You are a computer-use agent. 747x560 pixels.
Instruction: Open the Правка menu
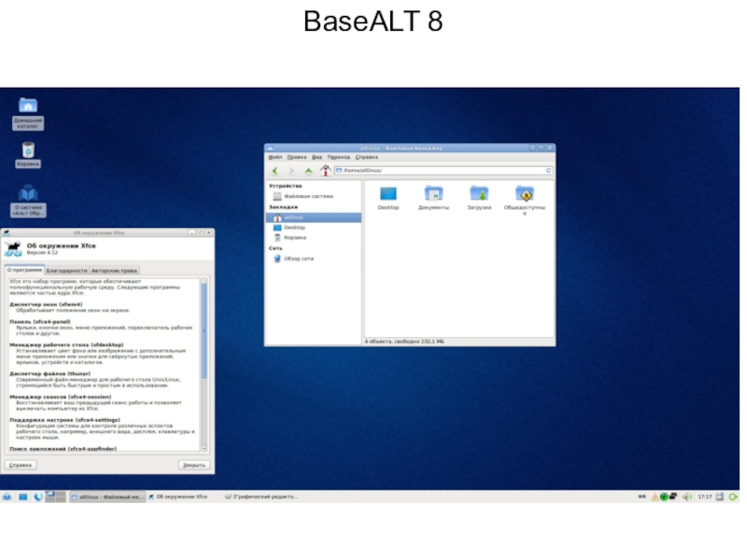[297, 157]
